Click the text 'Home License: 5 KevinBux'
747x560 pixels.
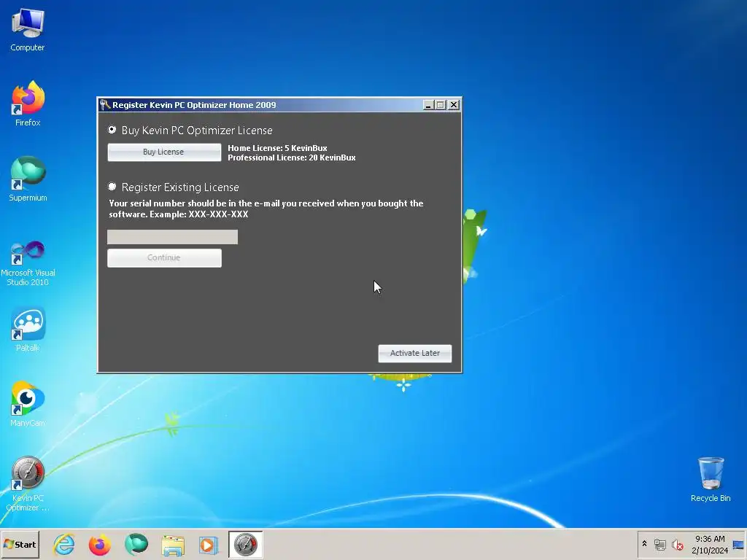point(277,148)
